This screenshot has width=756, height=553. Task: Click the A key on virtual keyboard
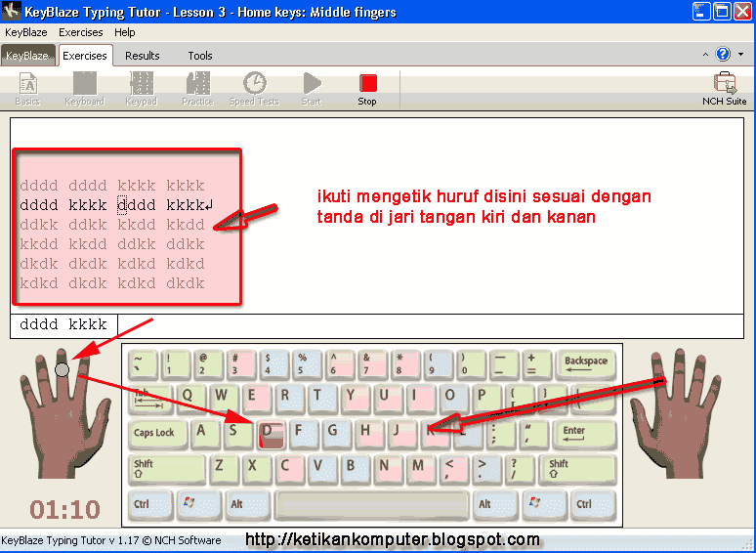click(x=204, y=433)
